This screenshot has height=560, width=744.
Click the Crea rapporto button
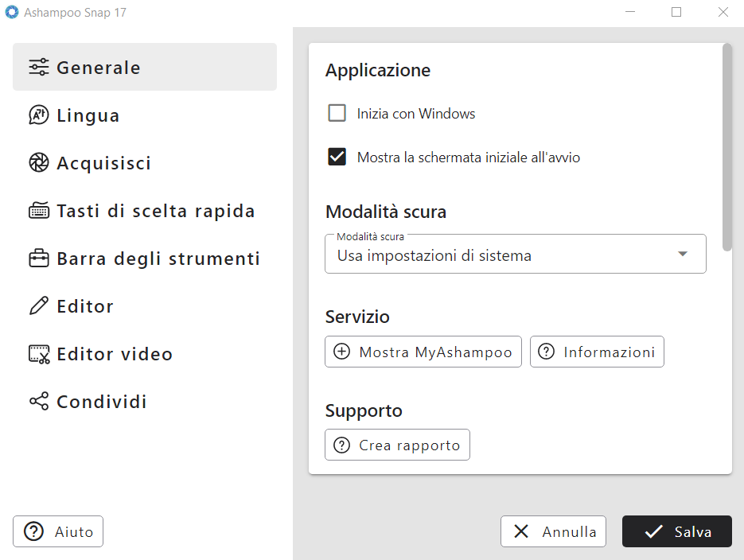pyautogui.click(x=397, y=445)
